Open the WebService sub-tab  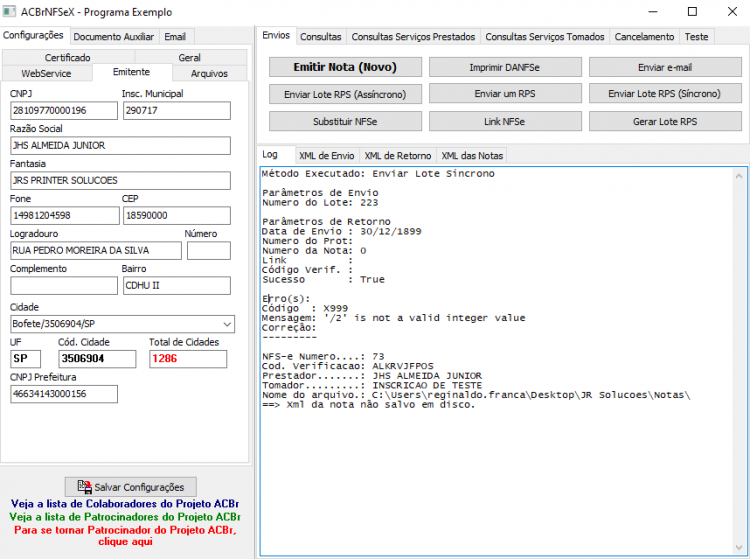click(46, 73)
